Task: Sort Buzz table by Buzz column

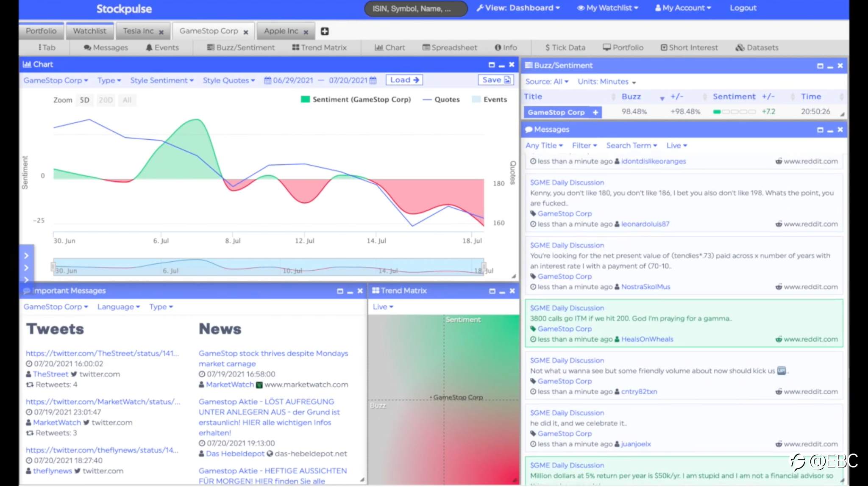Action: [x=631, y=97]
